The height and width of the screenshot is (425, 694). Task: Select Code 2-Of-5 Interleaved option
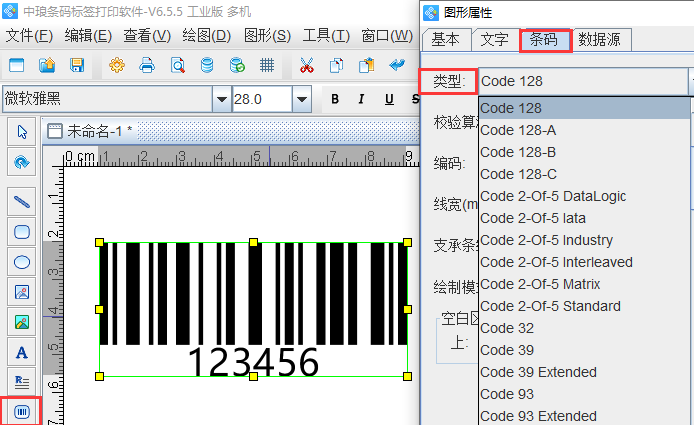click(x=556, y=262)
